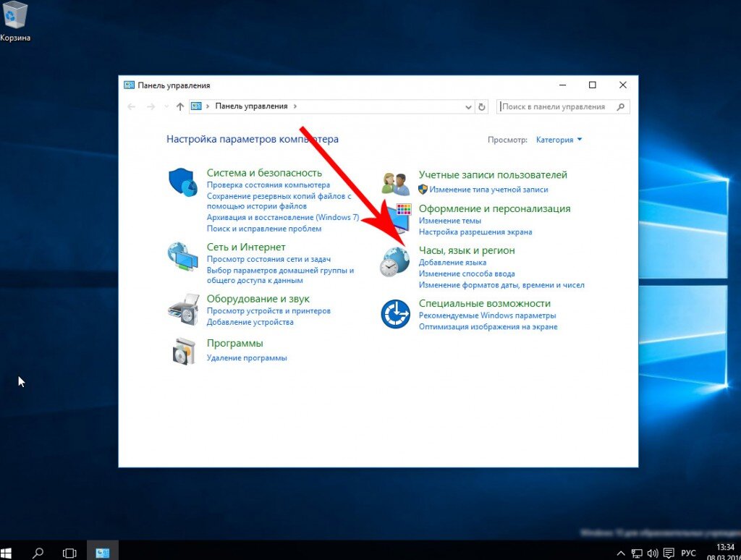Open Изменение темы link
Image resolution: width=741 pixels, height=560 pixels.
click(450, 221)
